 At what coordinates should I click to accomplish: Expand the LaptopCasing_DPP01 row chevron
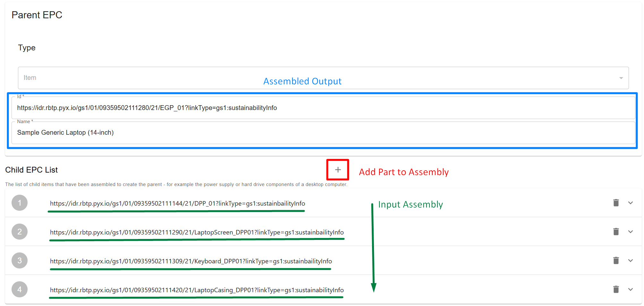(x=630, y=289)
